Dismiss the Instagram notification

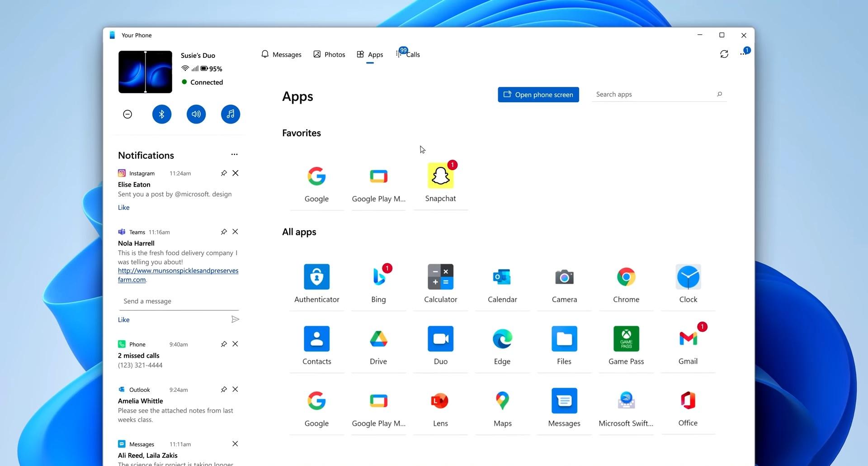(x=235, y=173)
